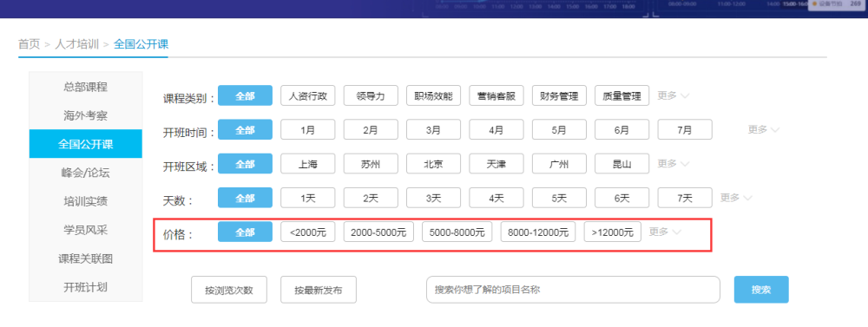The image size is (868, 327).
Task: Click the blue 搜索 button
Action: click(761, 290)
